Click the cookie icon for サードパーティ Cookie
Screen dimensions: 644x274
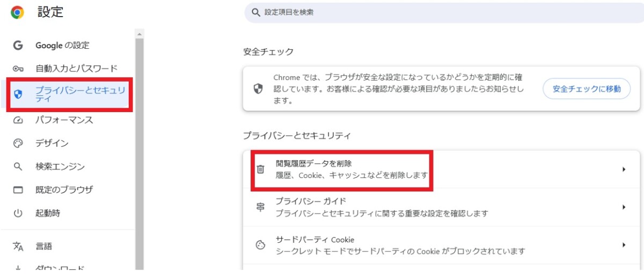coord(260,245)
